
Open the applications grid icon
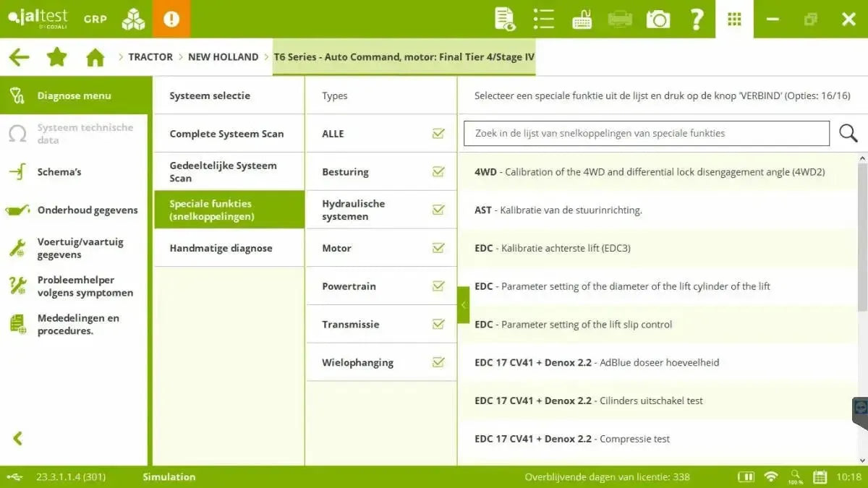(734, 19)
